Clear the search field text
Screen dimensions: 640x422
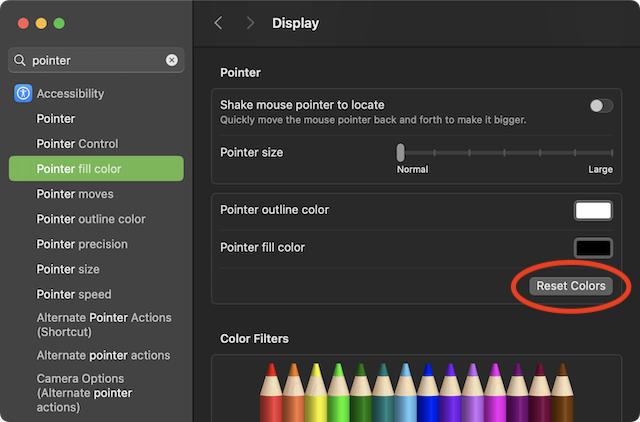(172, 60)
